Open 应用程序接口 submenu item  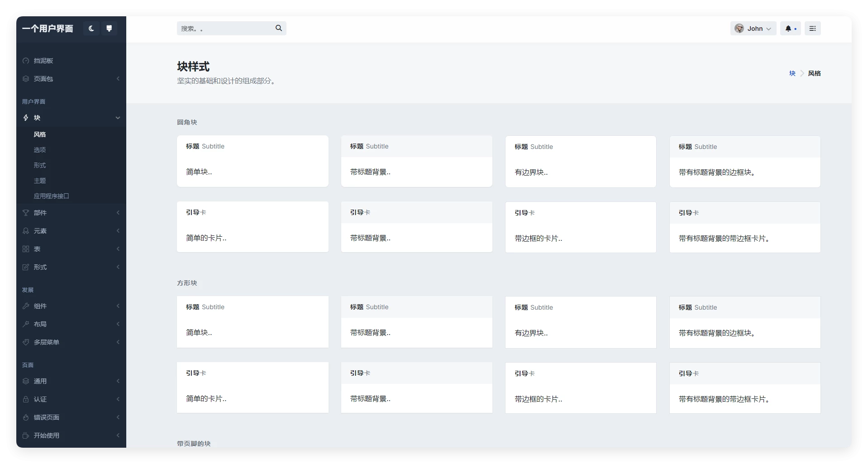click(x=51, y=196)
